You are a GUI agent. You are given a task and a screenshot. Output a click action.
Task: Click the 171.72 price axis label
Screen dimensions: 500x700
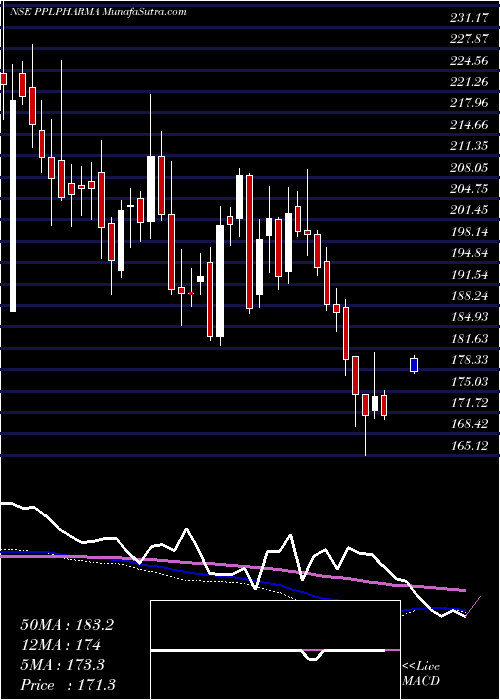pos(468,403)
